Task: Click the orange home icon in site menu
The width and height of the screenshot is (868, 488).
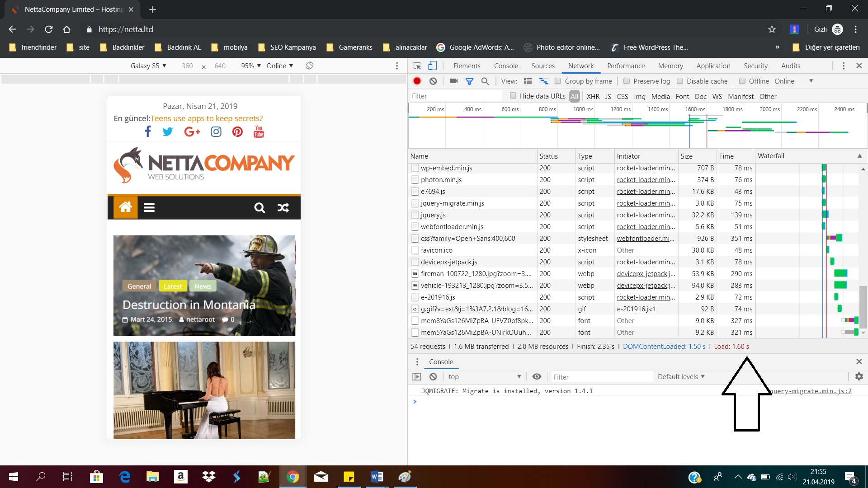Action: (x=125, y=207)
